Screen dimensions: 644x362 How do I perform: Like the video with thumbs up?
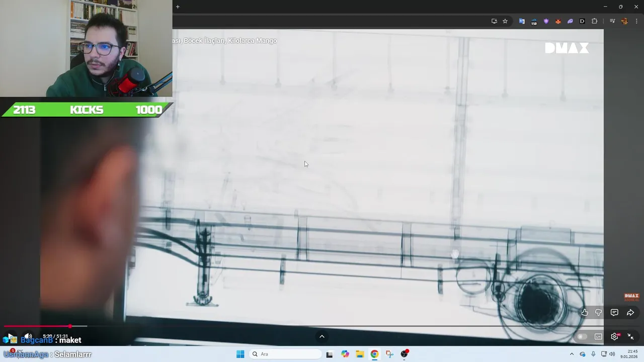pyautogui.click(x=585, y=313)
